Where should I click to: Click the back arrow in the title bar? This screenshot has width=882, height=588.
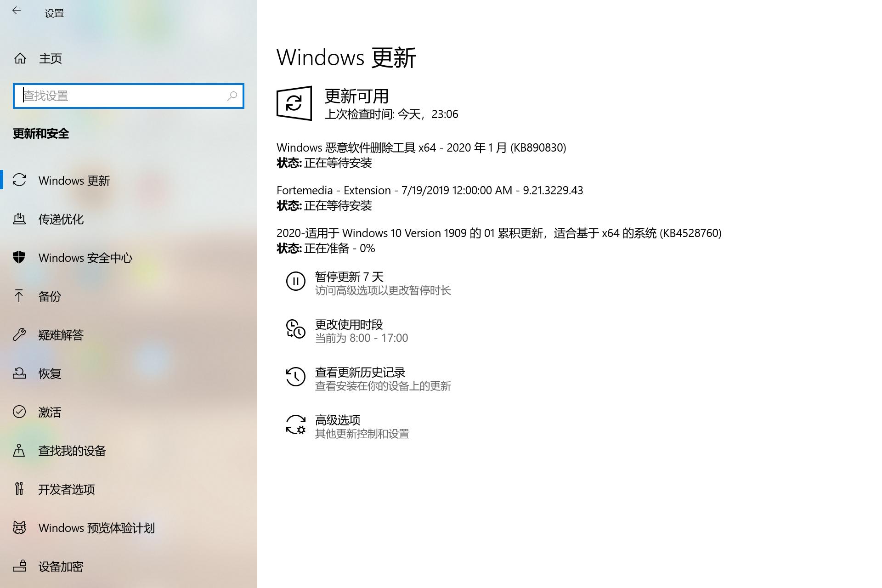click(x=17, y=11)
